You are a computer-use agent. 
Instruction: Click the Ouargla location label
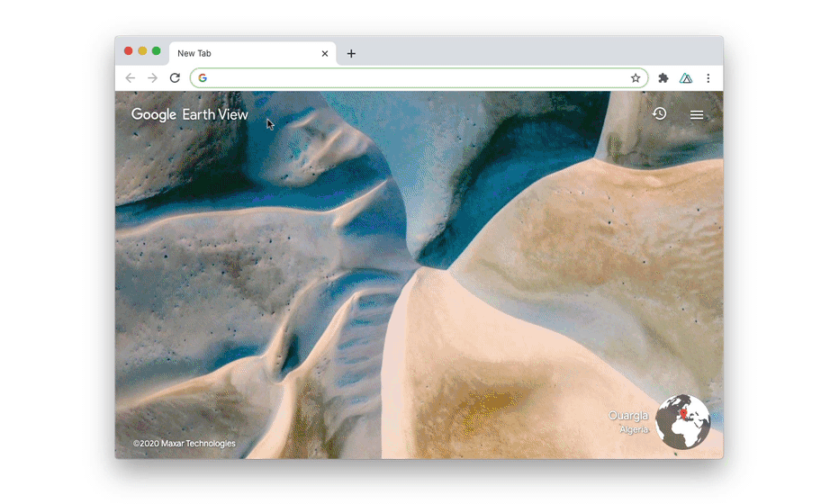(x=628, y=416)
